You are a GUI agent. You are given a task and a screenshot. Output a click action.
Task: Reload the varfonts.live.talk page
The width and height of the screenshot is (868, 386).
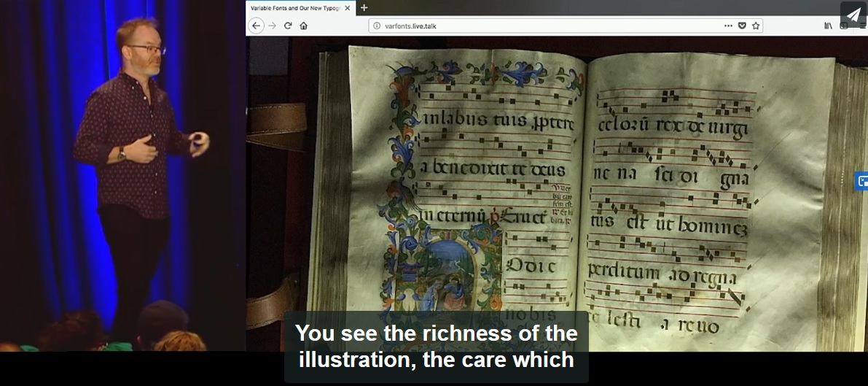pyautogui.click(x=288, y=26)
